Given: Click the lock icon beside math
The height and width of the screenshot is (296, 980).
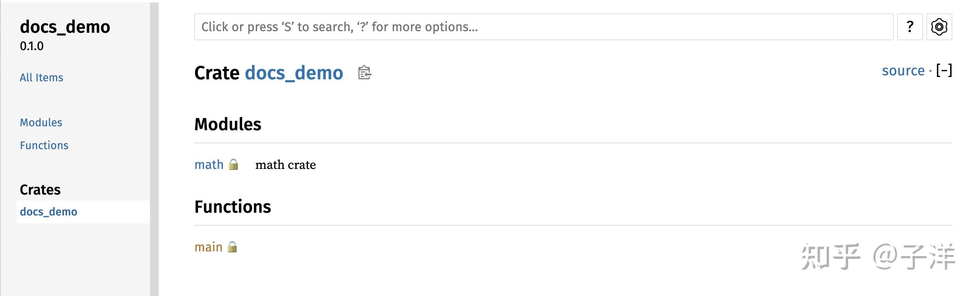Looking at the screenshot, I should pyautogui.click(x=234, y=165).
